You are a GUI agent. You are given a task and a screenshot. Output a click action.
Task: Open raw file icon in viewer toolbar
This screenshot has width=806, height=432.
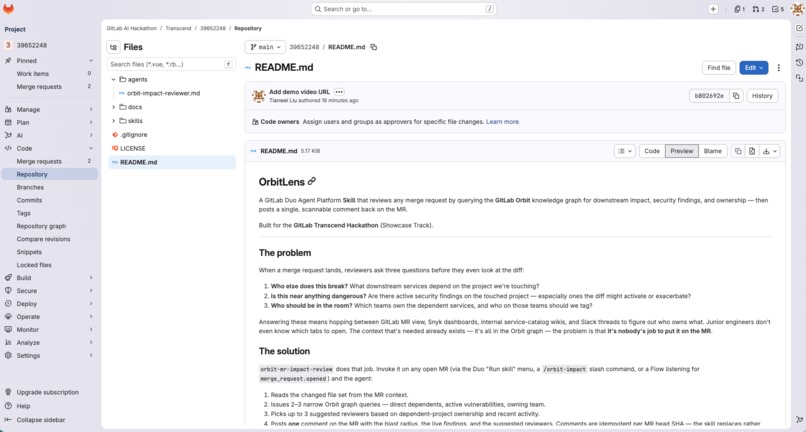752,151
